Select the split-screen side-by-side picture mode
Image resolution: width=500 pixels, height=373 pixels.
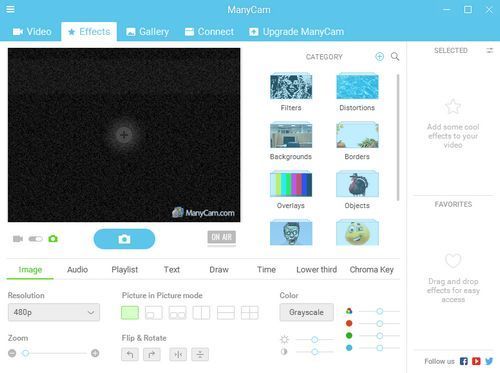coord(201,313)
